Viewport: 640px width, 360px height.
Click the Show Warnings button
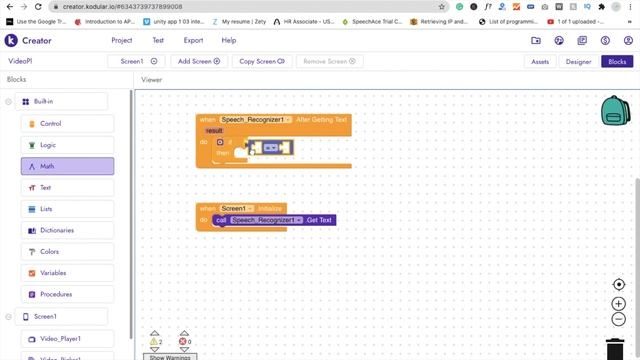(170, 357)
